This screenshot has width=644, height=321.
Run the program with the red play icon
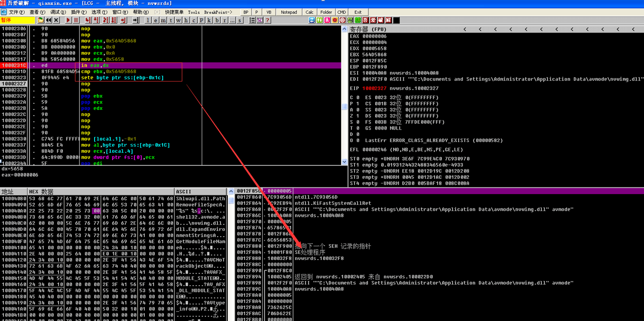68,20
